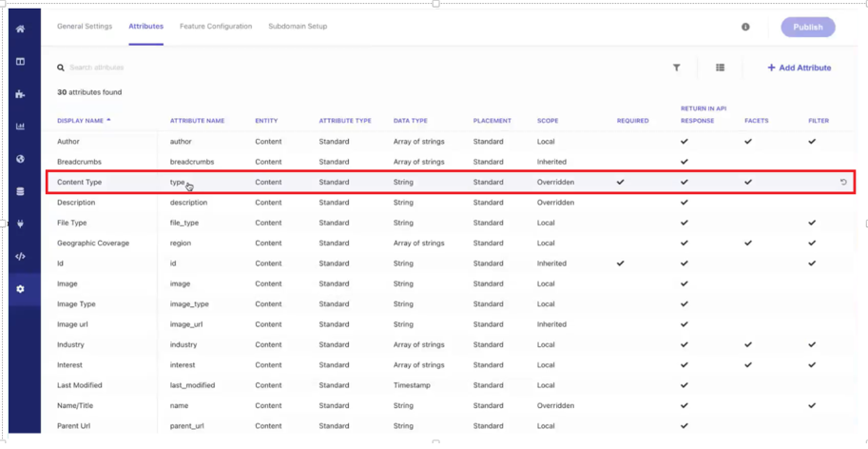Click the info icon beside Publish
This screenshot has height=449, width=868.
745,27
